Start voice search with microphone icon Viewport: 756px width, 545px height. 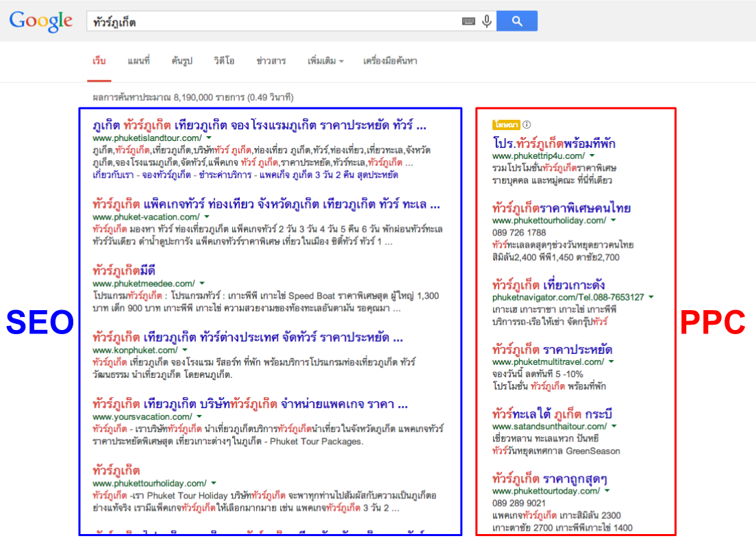(487, 21)
